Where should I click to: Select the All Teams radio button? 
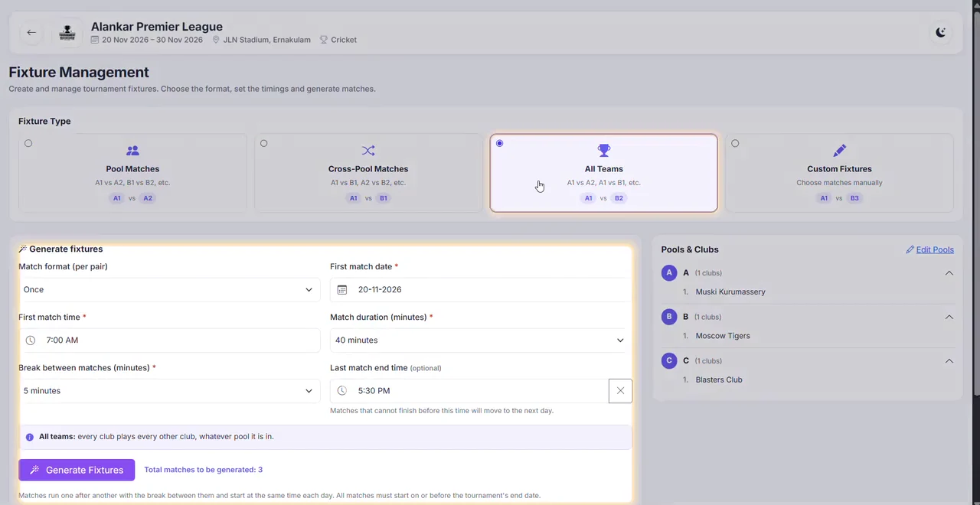500,143
